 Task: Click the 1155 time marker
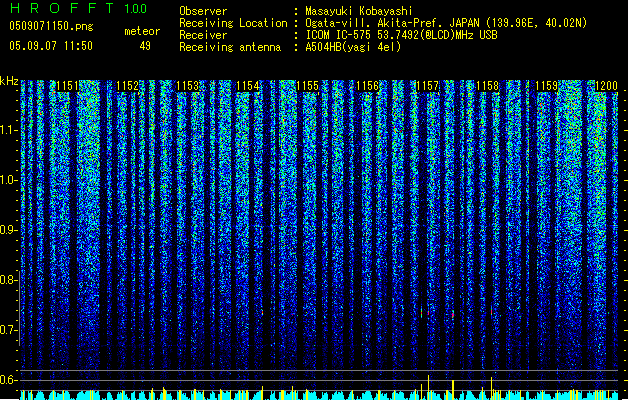[307, 86]
